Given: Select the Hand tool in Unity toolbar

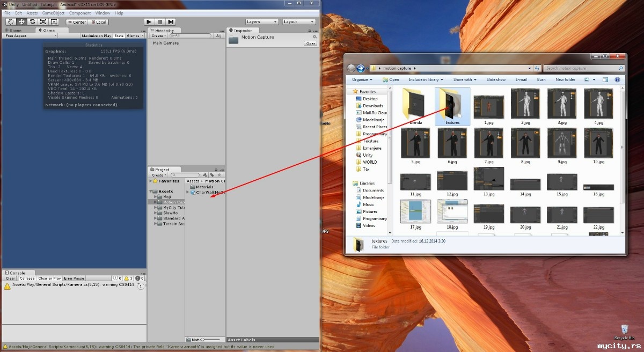Looking at the screenshot, I should [x=11, y=22].
